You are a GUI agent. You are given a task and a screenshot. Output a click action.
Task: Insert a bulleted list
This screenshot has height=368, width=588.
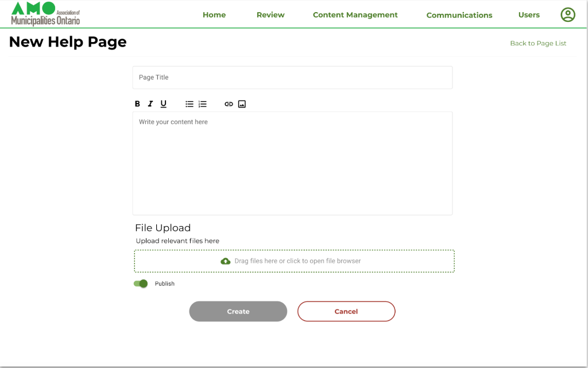(x=189, y=103)
